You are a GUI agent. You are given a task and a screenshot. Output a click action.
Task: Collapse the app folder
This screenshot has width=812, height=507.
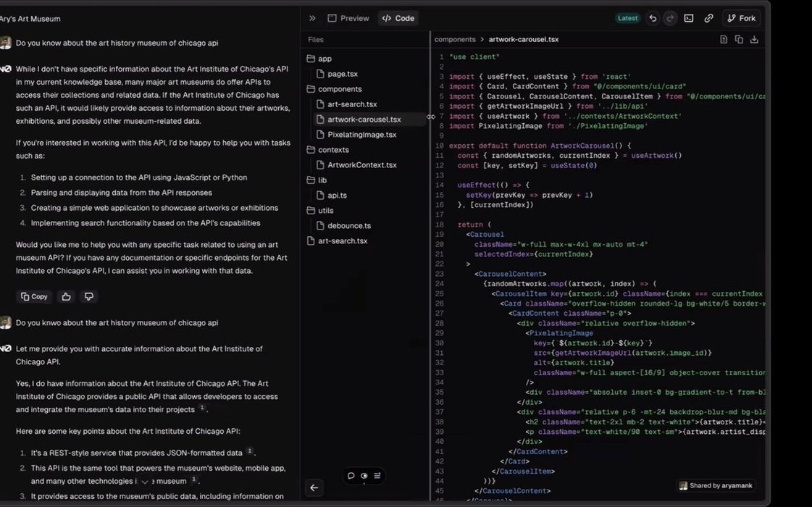(x=319, y=59)
